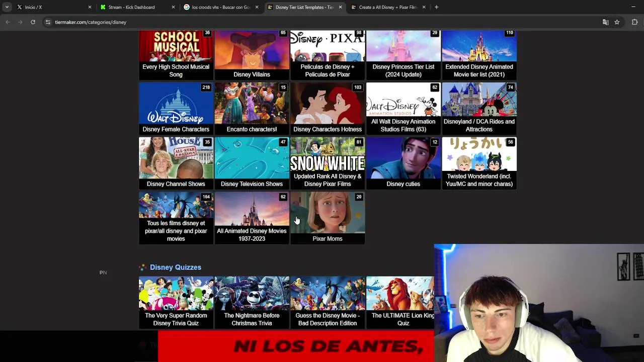The height and width of the screenshot is (362, 644).
Task: Open Updated Rank All Disney & Pixar Films
Action: [328, 163]
